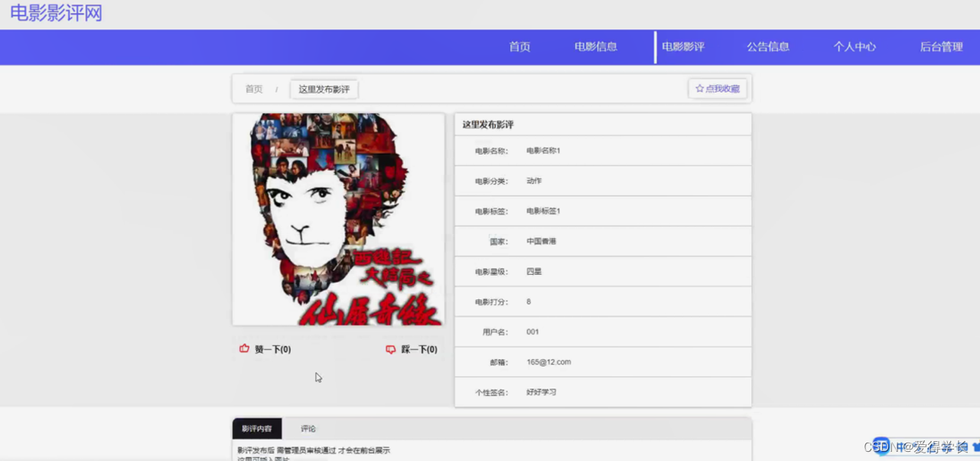The image size is (980, 461).
Task: Click the thumbs-up like icon
Action: coord(244,348)
